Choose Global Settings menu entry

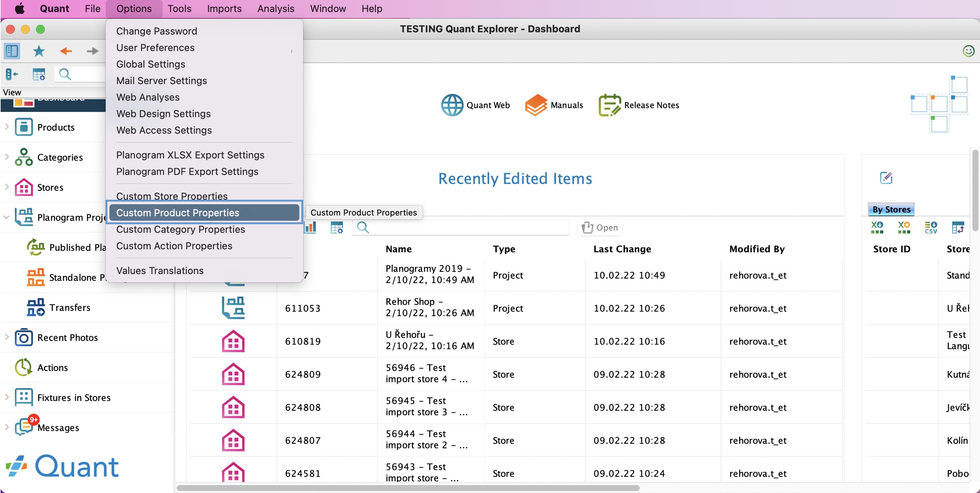click(204, 64)
